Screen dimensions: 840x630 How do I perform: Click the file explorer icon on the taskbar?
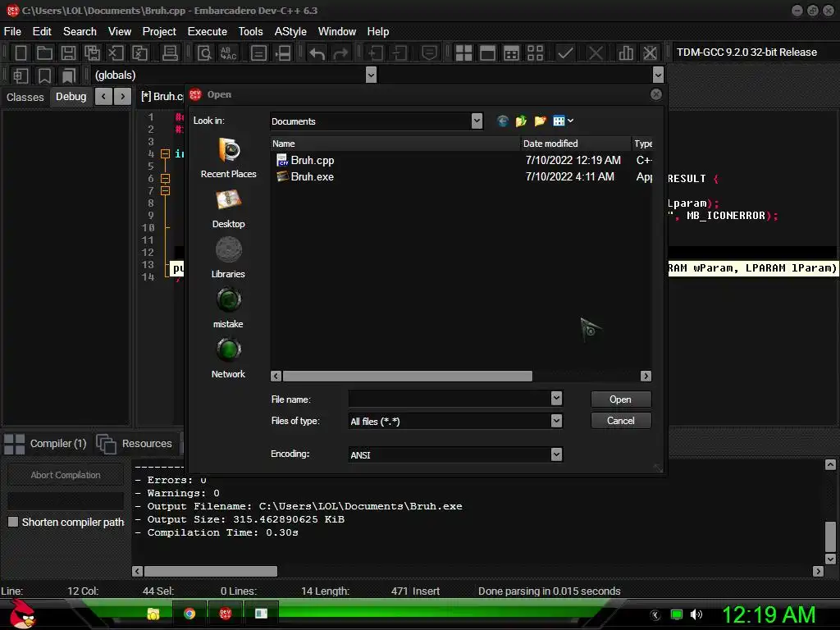coord(153,614)
